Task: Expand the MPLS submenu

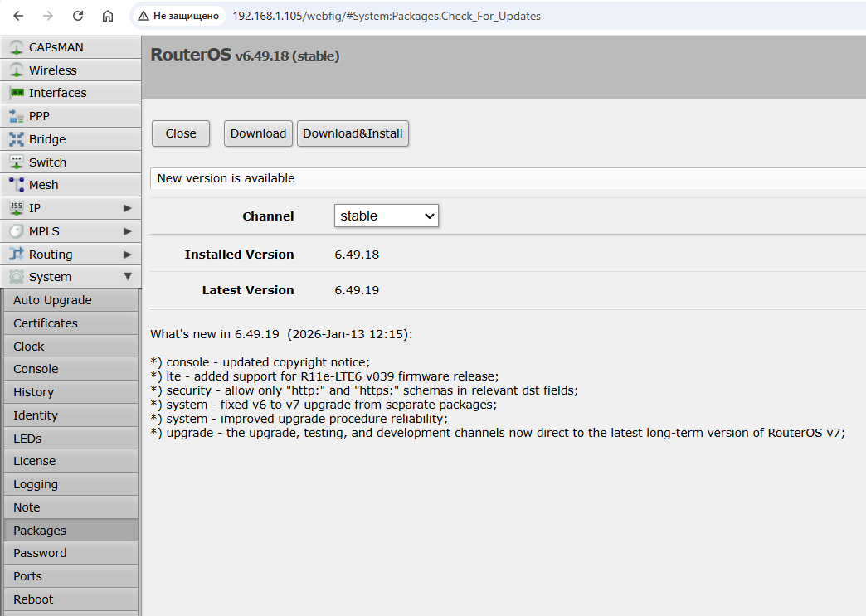Action: click(127, 231)
